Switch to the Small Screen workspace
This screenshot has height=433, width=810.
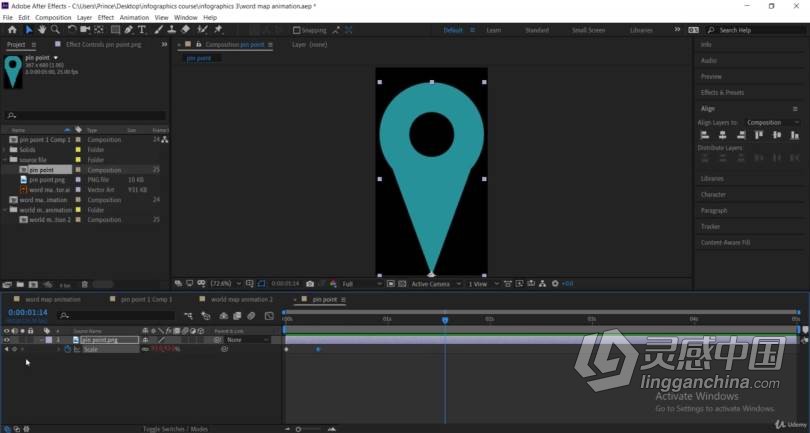pos(588,30)
